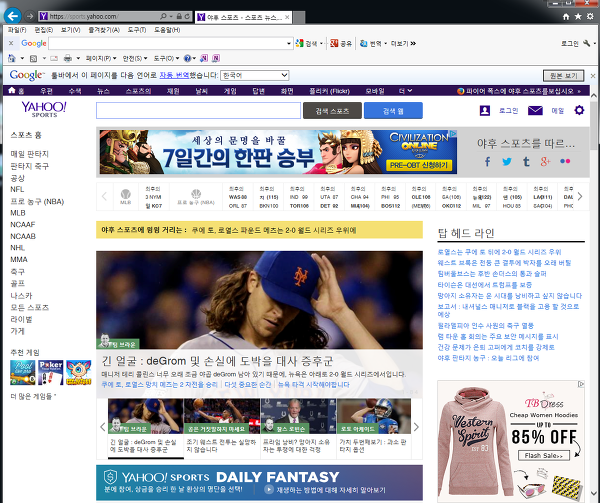Expand the safety (S) menu dropdown
The image size is (600, 503).
[x=145, y=58]
